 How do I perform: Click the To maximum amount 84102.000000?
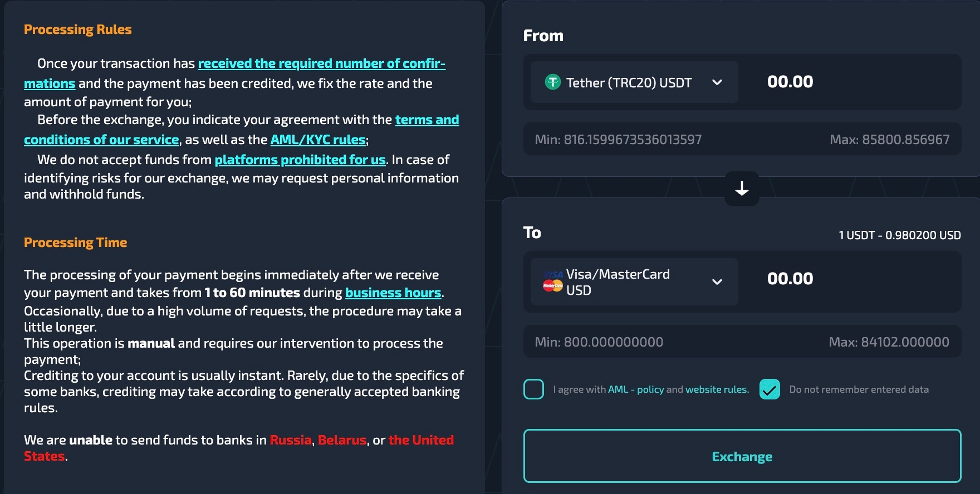pyautogui.click(x=889, y=342)
